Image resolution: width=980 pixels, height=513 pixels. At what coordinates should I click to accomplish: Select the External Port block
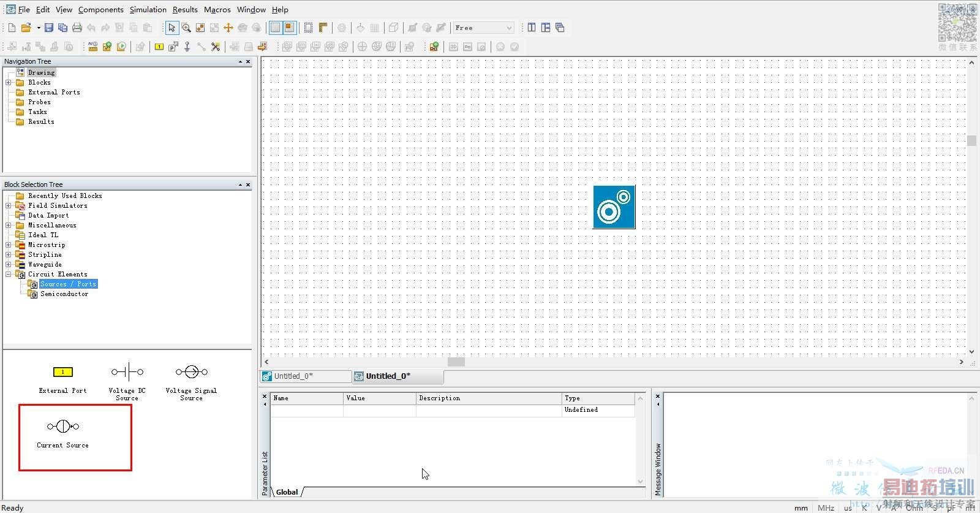[62, 379]
